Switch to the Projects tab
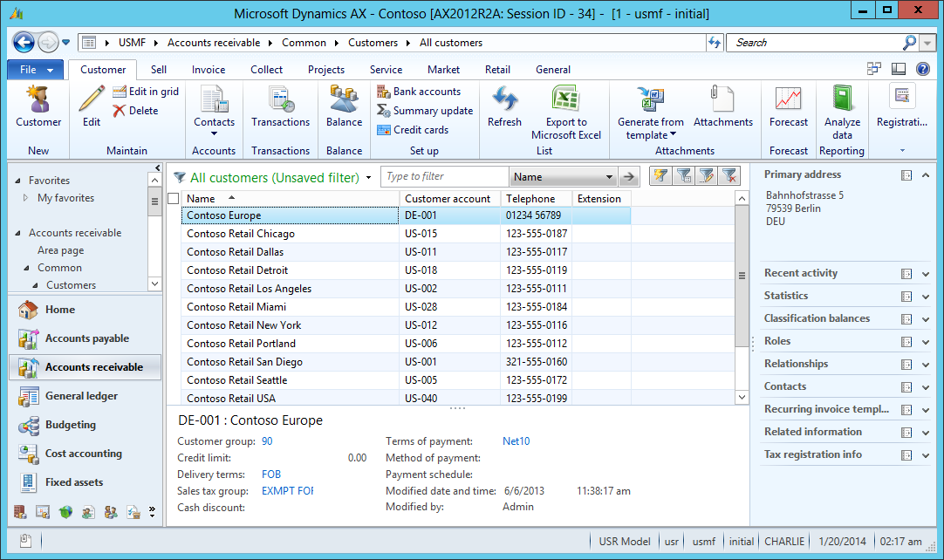Image resolution: width=944 pixels, height=560 pixels. [326, 70]
